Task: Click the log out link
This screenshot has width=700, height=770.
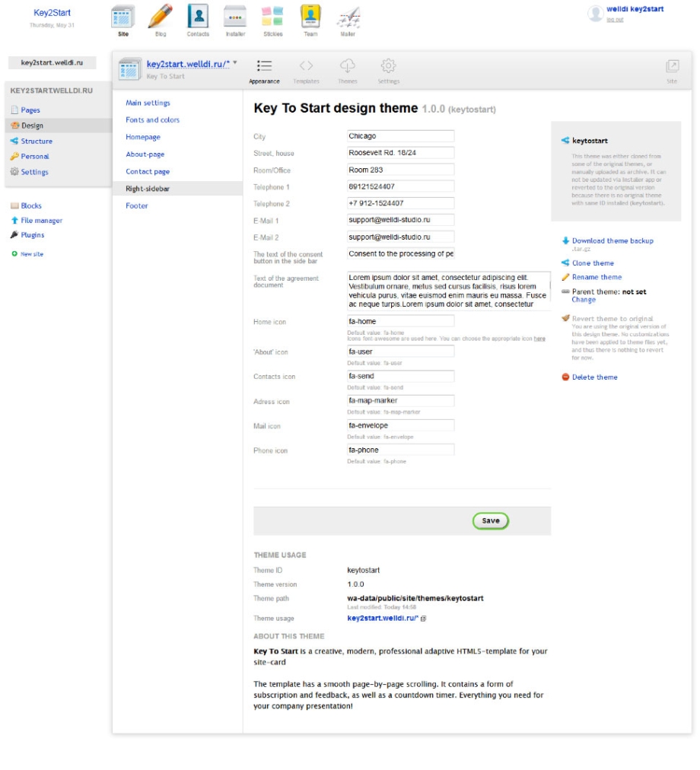Action: click(615, 19)
